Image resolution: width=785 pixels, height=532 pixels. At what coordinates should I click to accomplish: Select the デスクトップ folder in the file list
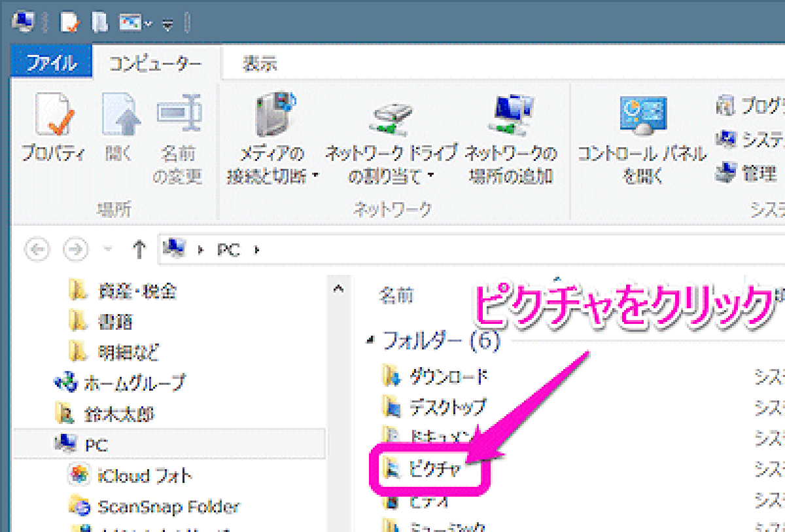pyautogui.click(x=435, y=408)
